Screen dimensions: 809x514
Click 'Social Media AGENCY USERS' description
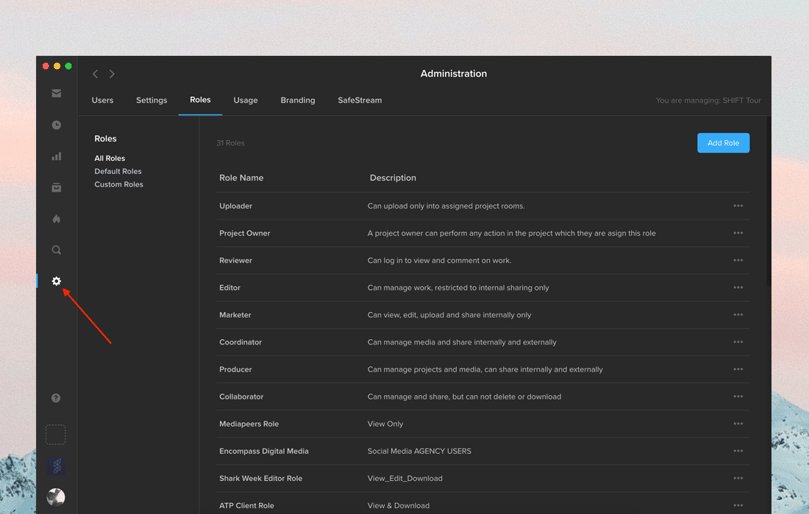click(x=419, y=451)
